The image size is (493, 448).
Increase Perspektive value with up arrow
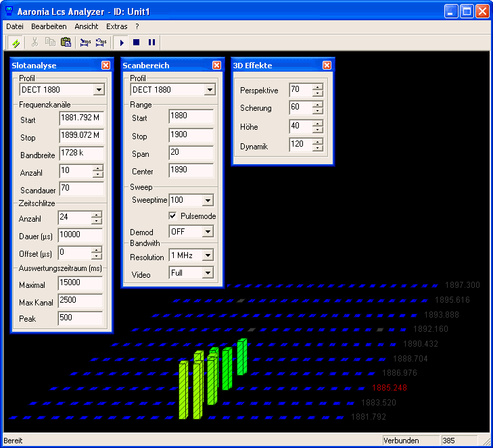[318, 87]
